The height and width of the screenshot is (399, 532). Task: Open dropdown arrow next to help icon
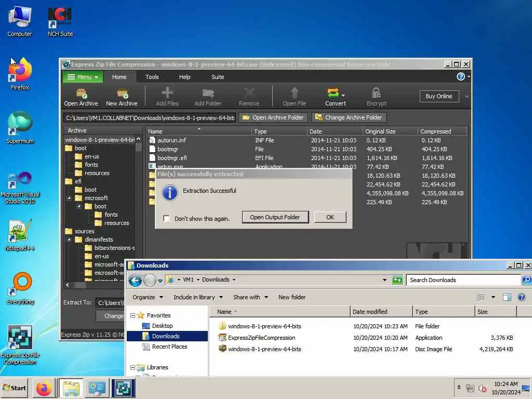tap(469, 77)
